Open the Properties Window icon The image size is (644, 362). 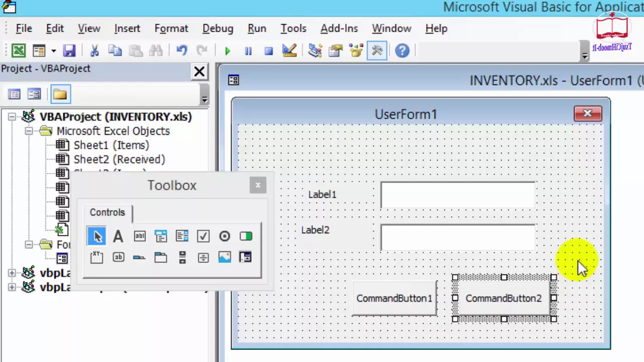coord(336,51)
